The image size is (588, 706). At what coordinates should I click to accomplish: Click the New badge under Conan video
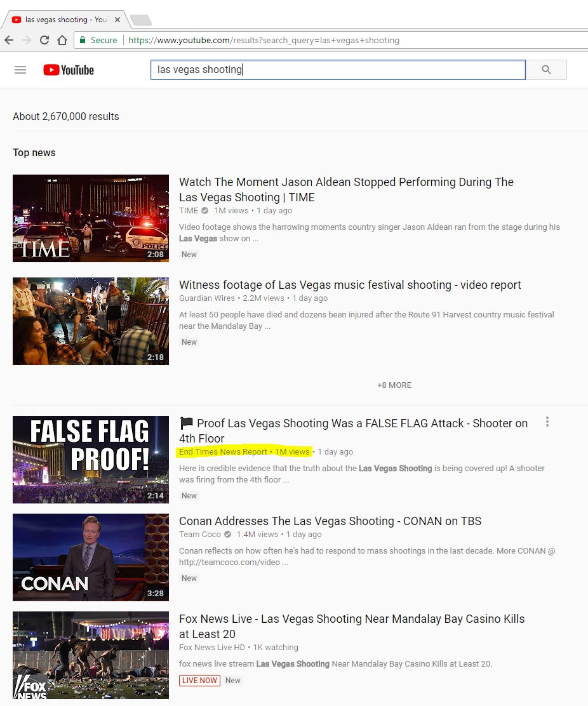tap(189, 578)
